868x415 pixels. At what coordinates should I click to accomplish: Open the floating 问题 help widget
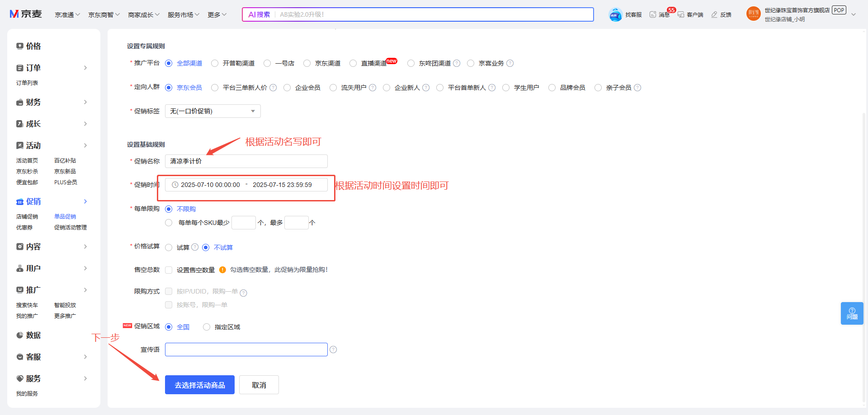point(852,313)
